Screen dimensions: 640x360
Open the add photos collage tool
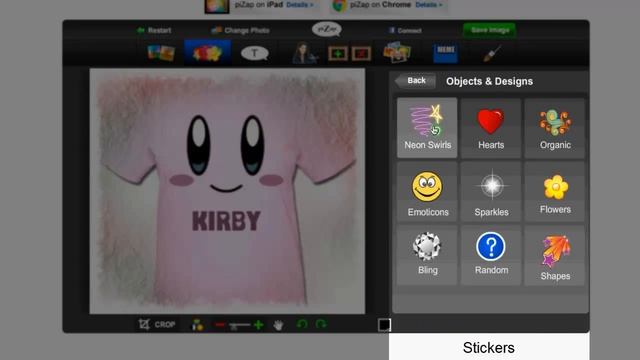[x=397, y=52]
